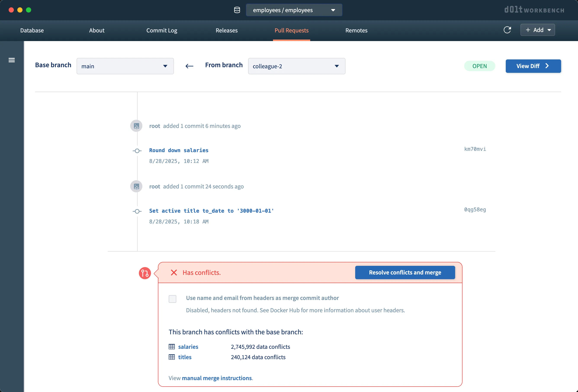Viewport: 578px width, 392px height.
Task: Click the table icon beside salaries
Action: [x=172, y=347]
